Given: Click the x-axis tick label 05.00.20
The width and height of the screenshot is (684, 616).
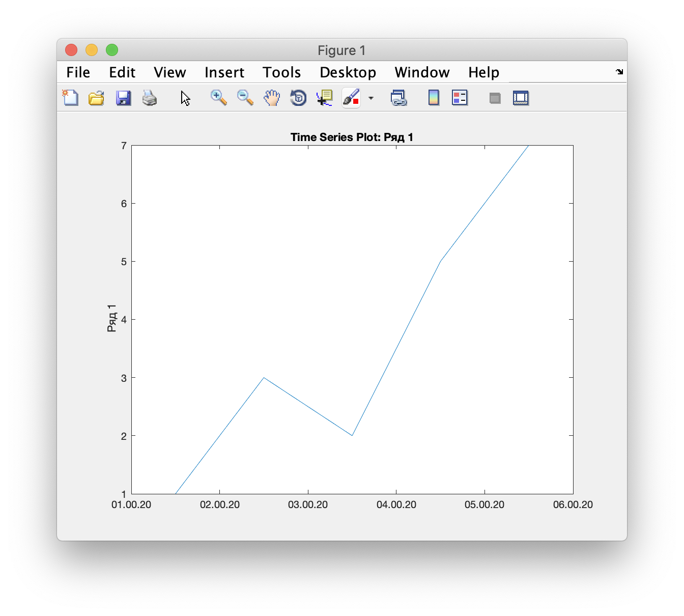Looking at the screenshot, I should (484, 505).
